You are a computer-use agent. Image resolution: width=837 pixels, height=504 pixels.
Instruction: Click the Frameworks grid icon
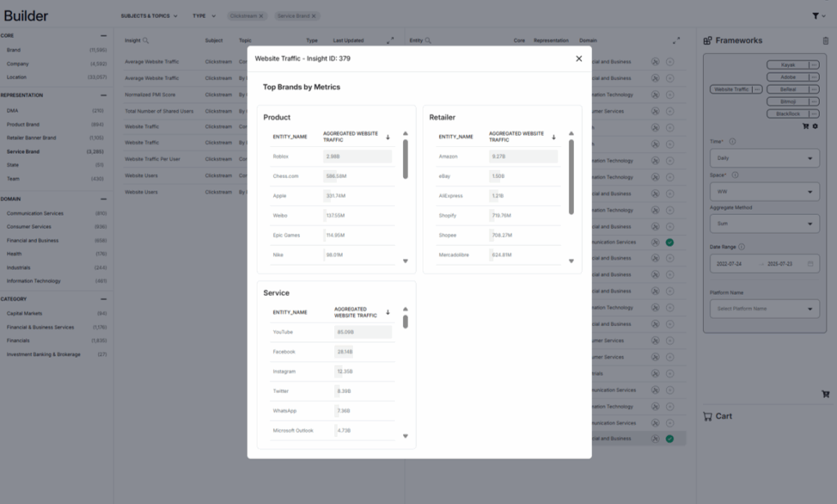tap(707, 41)
